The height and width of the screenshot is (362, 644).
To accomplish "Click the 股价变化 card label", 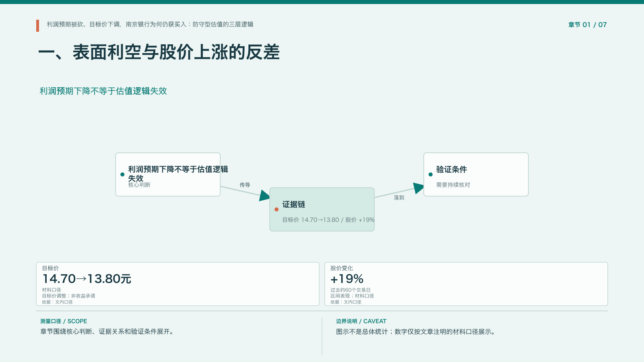I will 342,268.
